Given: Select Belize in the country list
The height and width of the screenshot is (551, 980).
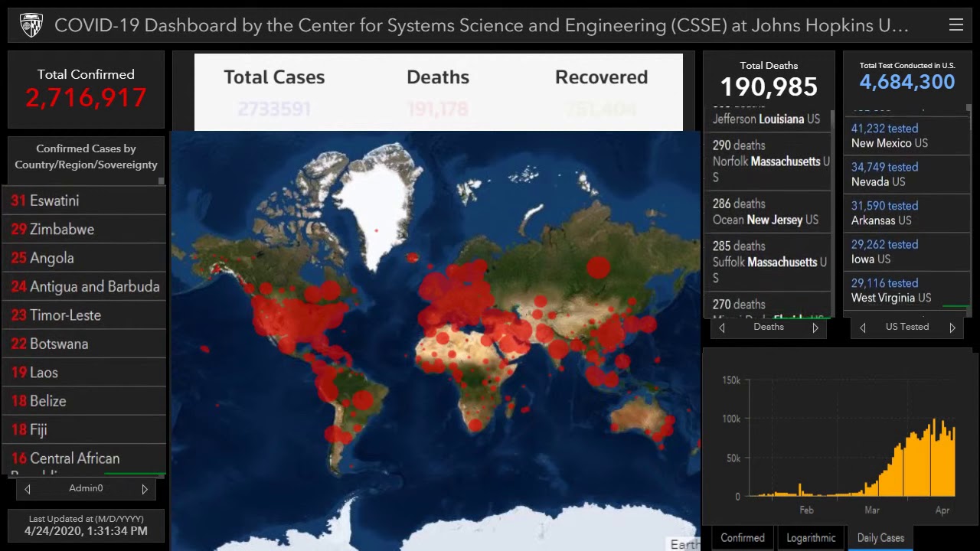Looking at the screenshot, I should coord(84,401).
